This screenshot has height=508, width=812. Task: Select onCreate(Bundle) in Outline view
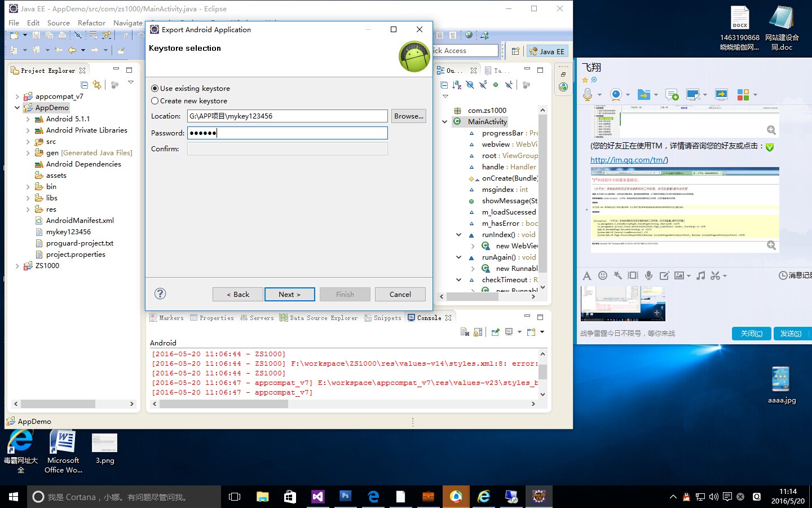[x=510, y=178]
